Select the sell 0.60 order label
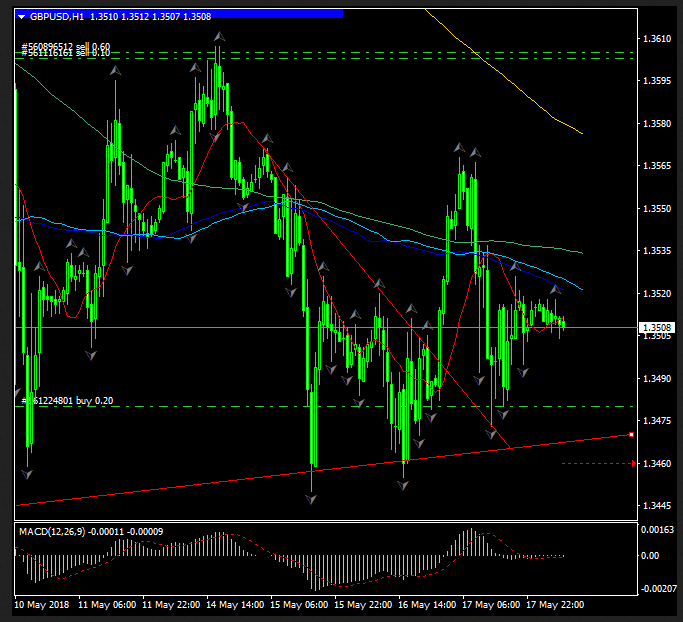This screenshot has width=683, height=622. coord(66,47)
